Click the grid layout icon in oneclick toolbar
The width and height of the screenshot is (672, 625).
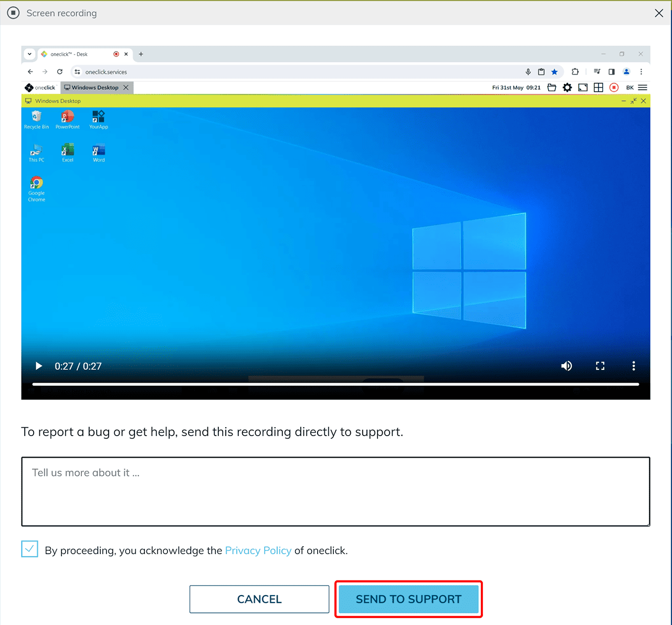[x=598, y=88]
